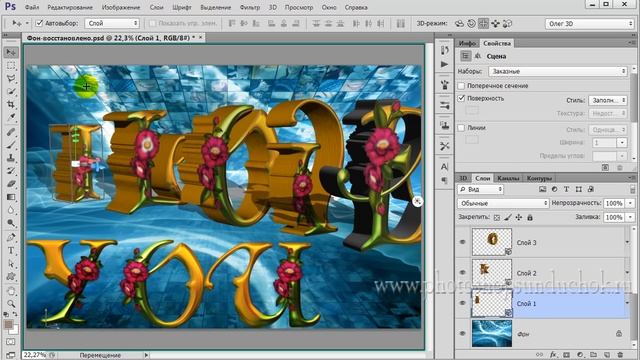Click the zoom percentage field 22,27%
Image resolution: width=640 pixels, height=360 pixels.
(x=35, y=355)
